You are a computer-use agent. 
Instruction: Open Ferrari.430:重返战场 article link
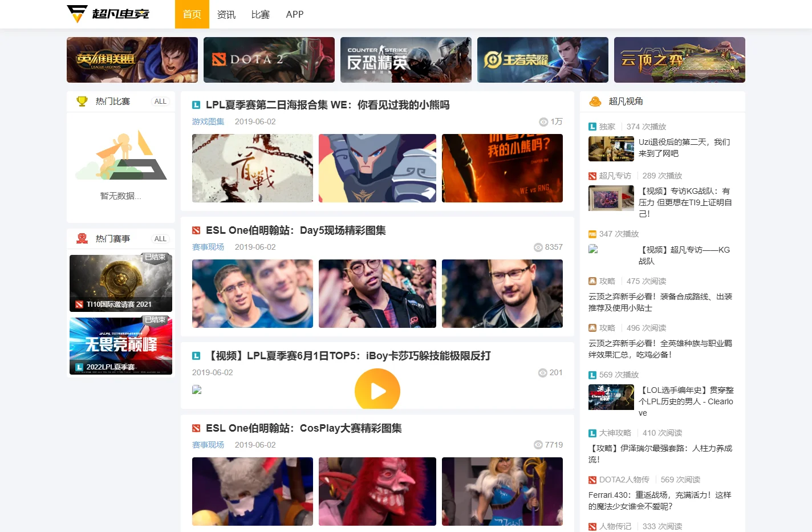coord(660,501)
